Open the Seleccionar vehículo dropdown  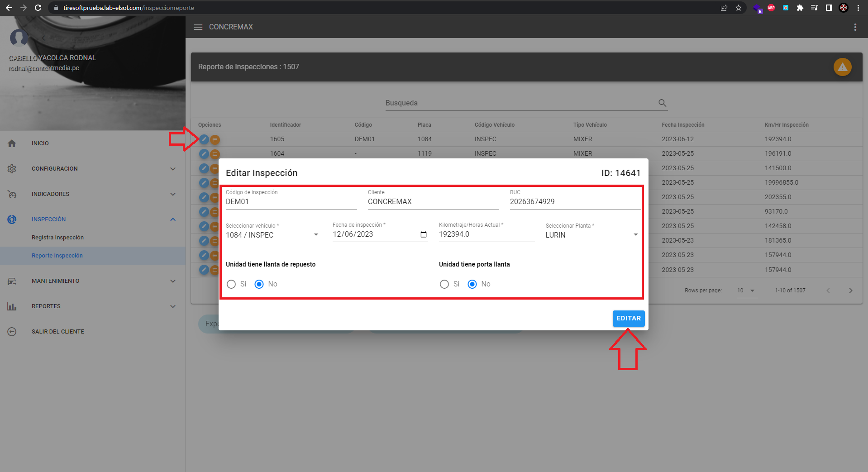coord(273,235)
